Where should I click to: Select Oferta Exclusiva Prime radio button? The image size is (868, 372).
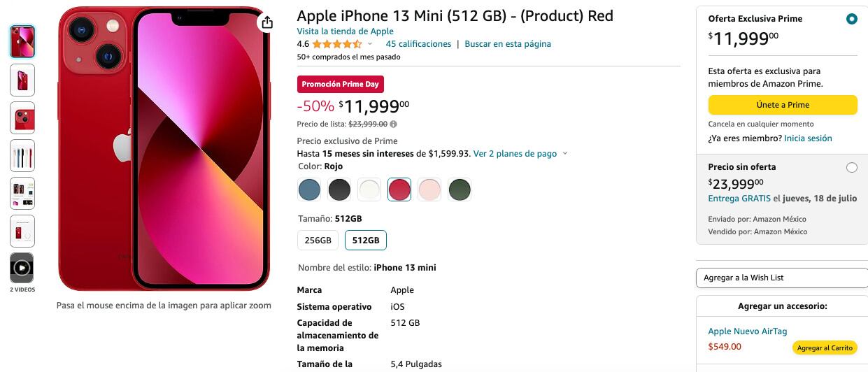(x=851, y=19)
